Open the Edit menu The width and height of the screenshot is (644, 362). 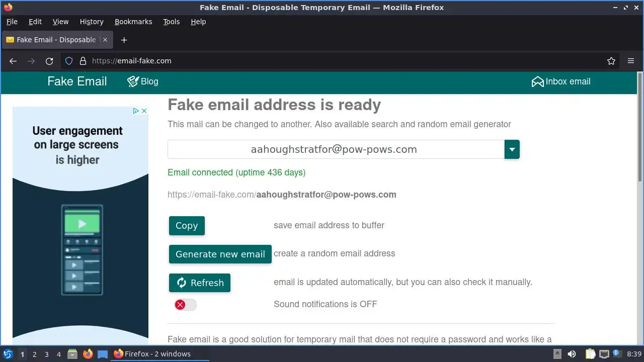(x=35, y=22)
